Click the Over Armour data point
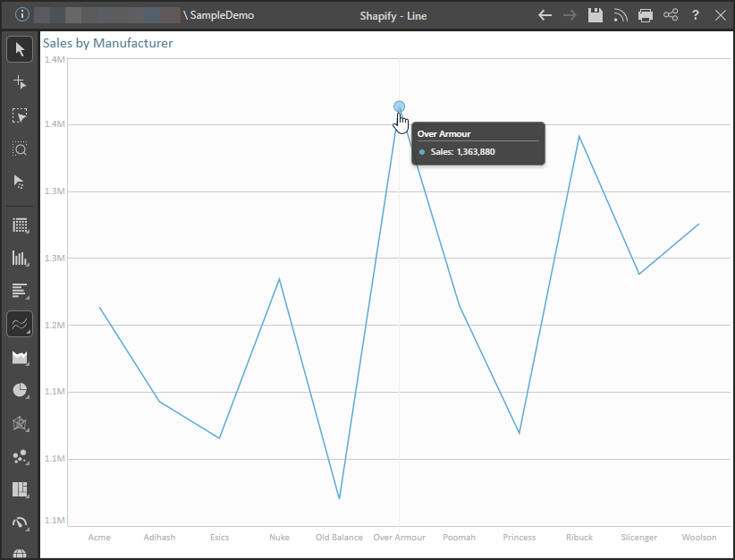This screenshot has height=560, width=735. pos(399,107)
